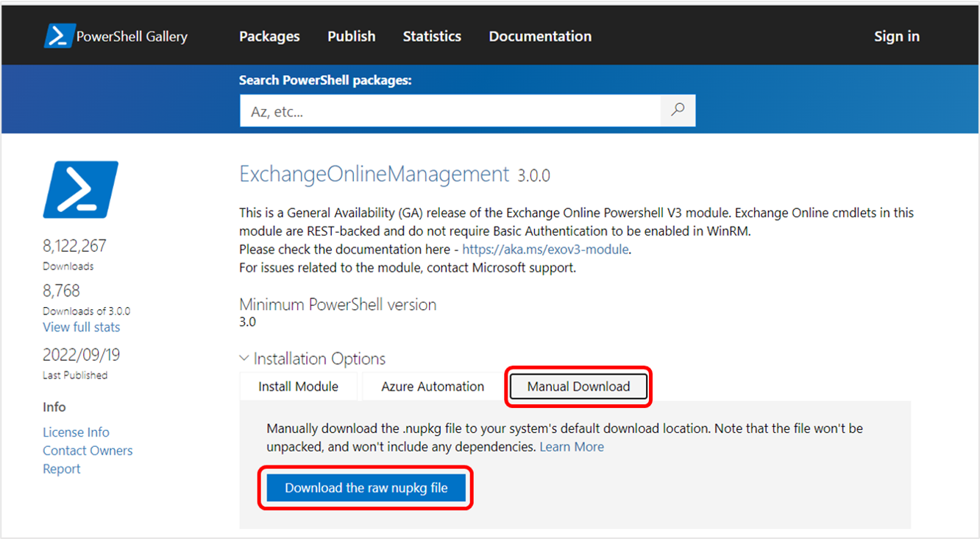Viewport: 980px width, 539px height.
Task: Open the Statistics page
Action: coord(432,35)
